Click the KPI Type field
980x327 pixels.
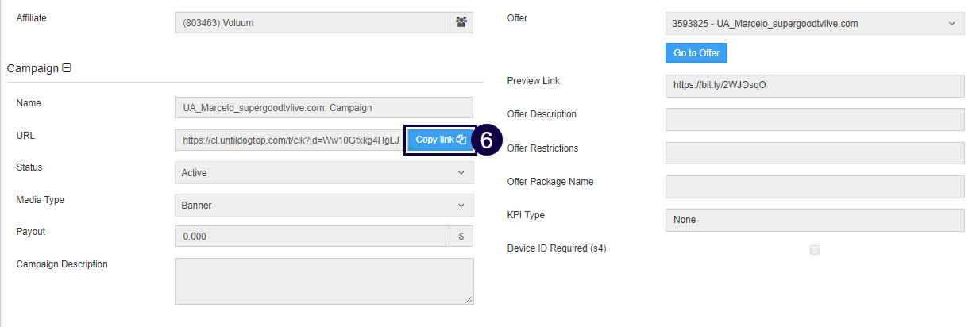(814, 220)
